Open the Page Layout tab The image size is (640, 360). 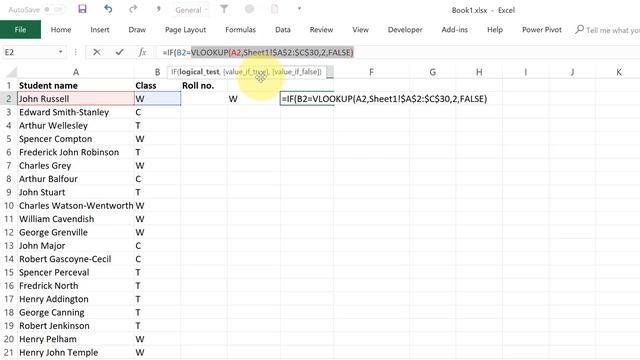pyautogui.click(x=185, y=29)
